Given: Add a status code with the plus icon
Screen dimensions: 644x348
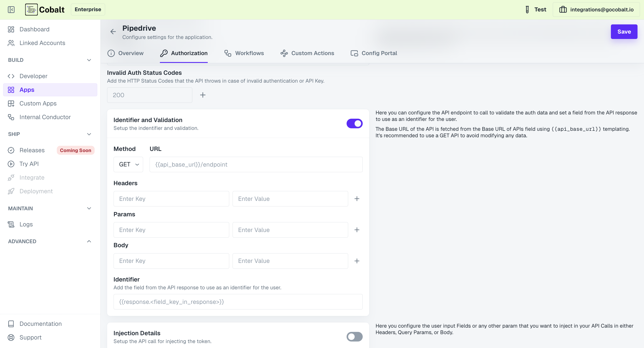Looking at the screenshot, I should click(203, 95).
